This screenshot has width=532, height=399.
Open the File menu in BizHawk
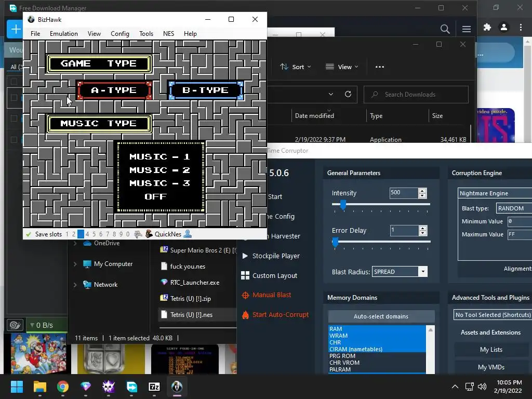click(x=35, y=34)
